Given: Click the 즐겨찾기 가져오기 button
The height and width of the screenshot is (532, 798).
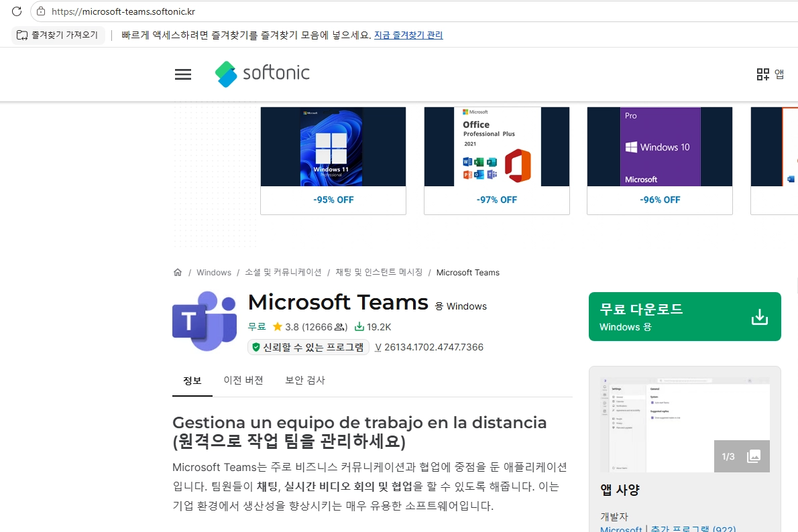Looking at the screenshot, I should click(x=58, y=35).
